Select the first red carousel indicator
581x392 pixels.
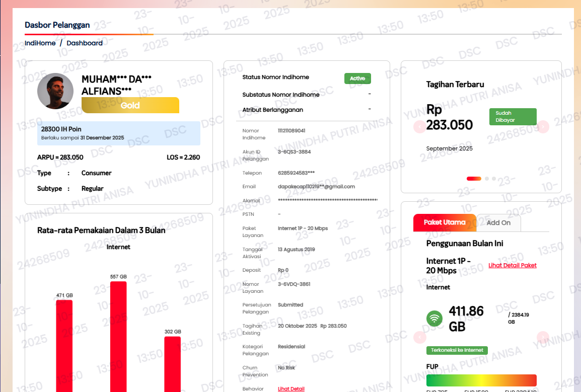(x=474, y=179)
